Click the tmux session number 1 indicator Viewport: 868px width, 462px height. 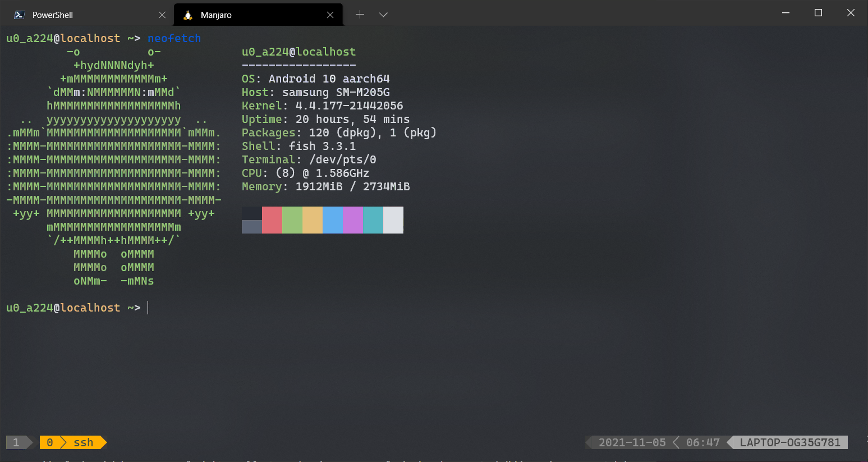(16, 442)
